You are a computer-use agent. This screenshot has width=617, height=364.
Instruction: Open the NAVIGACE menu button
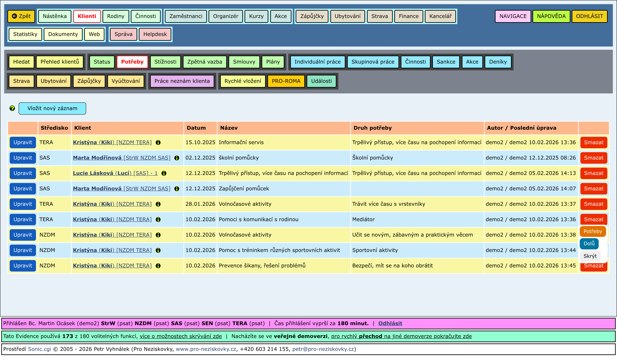[513, 16]
